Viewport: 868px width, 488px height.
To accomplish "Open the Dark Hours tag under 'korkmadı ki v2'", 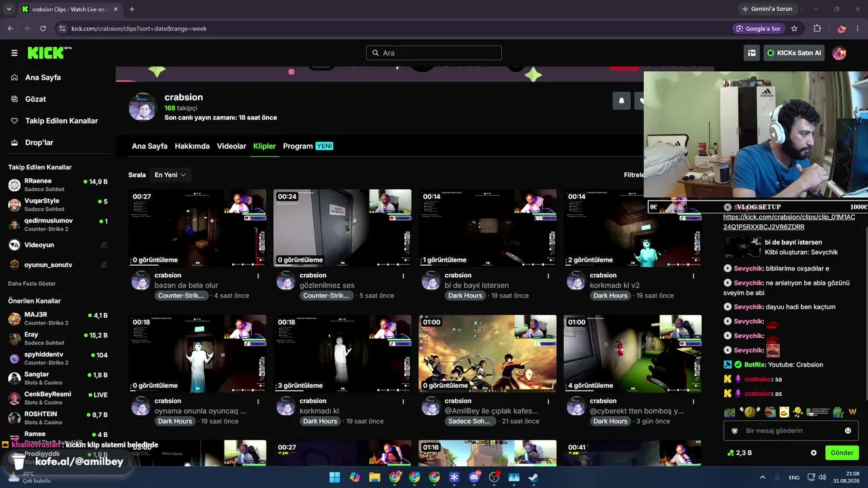I will (x=610, y=296).
